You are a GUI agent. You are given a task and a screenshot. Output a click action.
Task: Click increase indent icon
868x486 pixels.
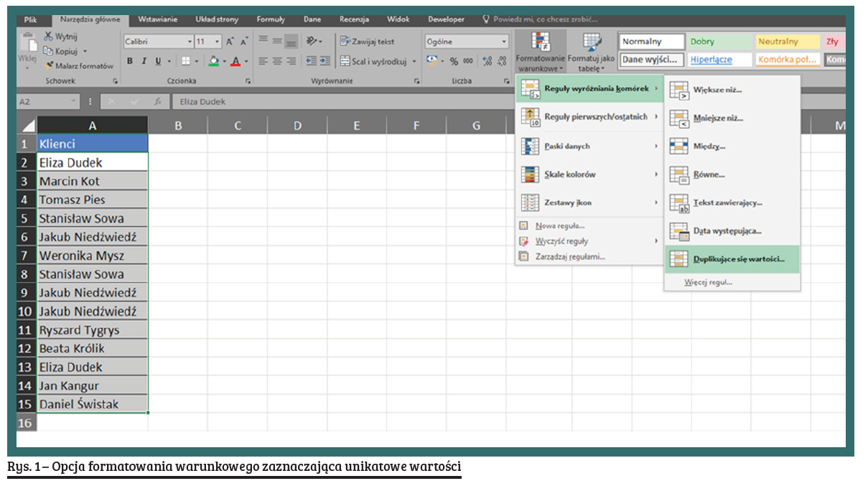point(325,62)
